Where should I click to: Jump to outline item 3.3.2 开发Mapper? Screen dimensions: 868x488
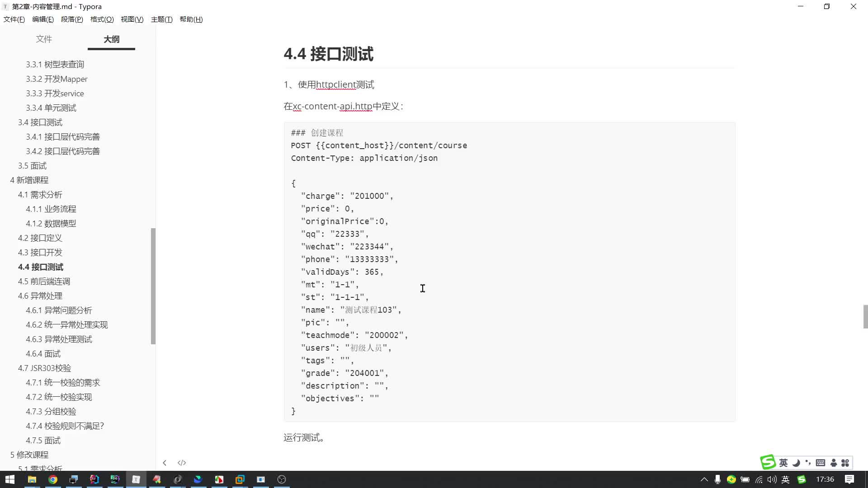click(x=57, y=79)
